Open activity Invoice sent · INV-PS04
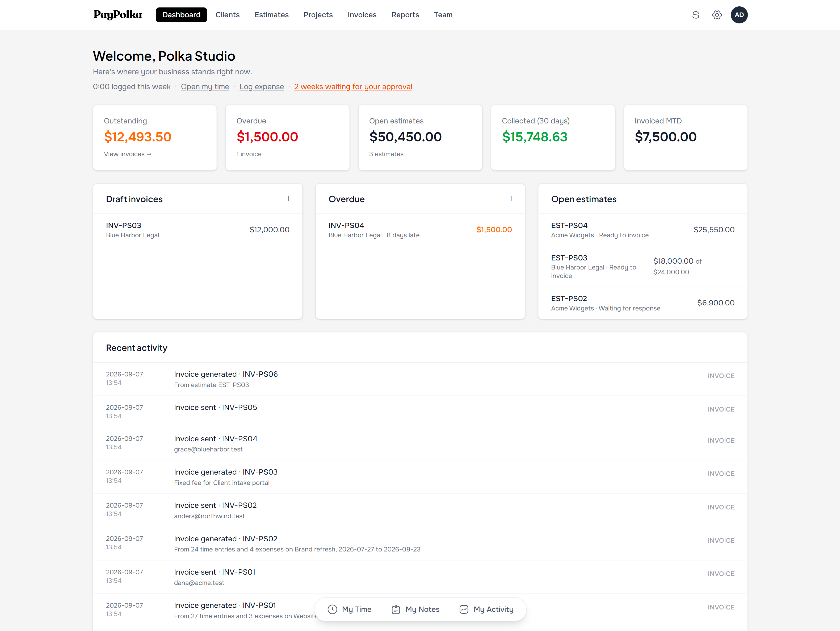Image resolution: width=840 pixels, height=631 pixels. (x=420, y=444)
